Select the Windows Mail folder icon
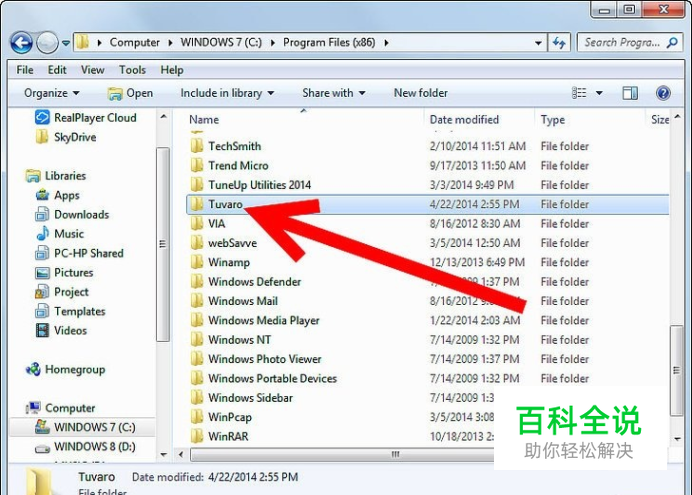The image size is (692, 495). pyautogui.click(x=197, y=301)
